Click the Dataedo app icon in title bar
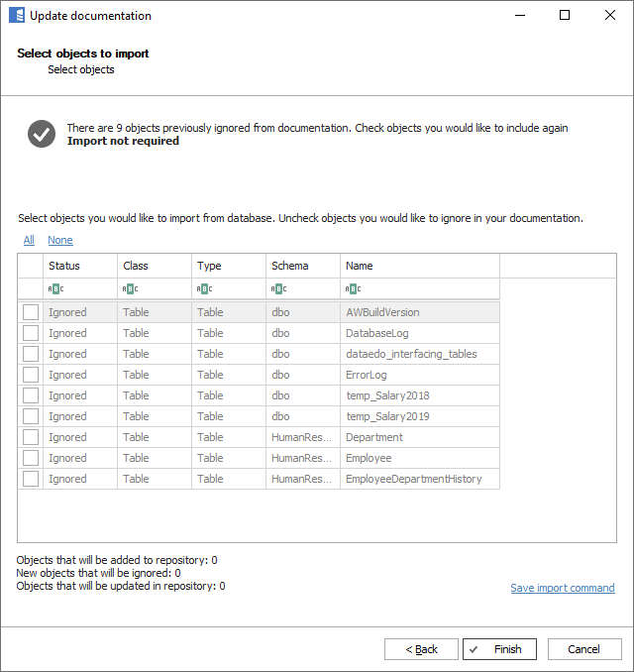The width and height of the screenshot is (634, 672). point(16,16)
